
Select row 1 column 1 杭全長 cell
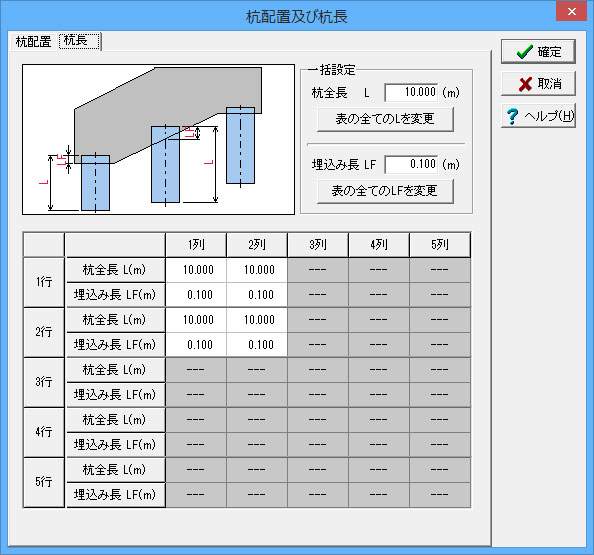[x=196, y=270]
